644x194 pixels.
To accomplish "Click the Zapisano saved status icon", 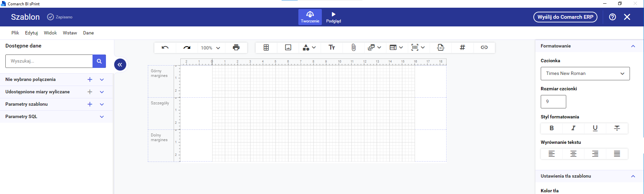I will 50,17.
